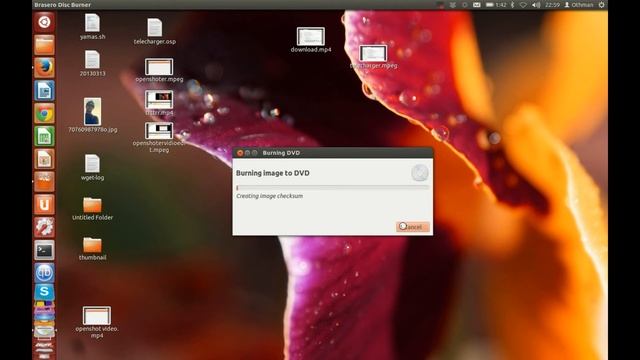
Task: Open Ubuntu One from launcher
Action: coord(44,205)
